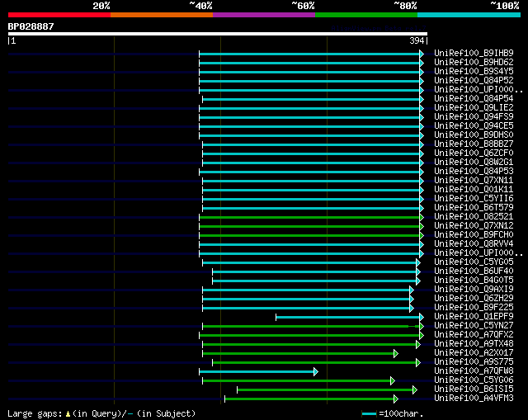Click the arrowhead ending the UniRef100_B9IHB9 bar
The height and width of the screenshot is (420, 528).
[422, 54]
